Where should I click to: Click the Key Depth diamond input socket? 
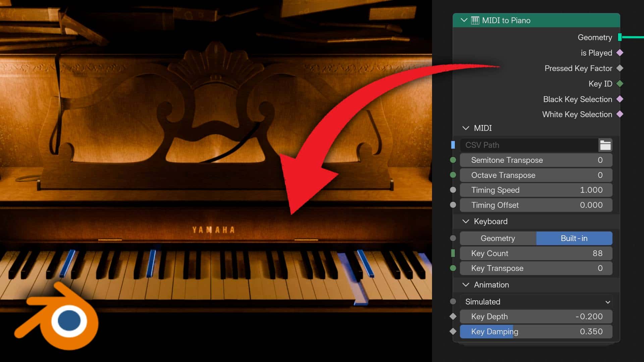pos(453,316)
